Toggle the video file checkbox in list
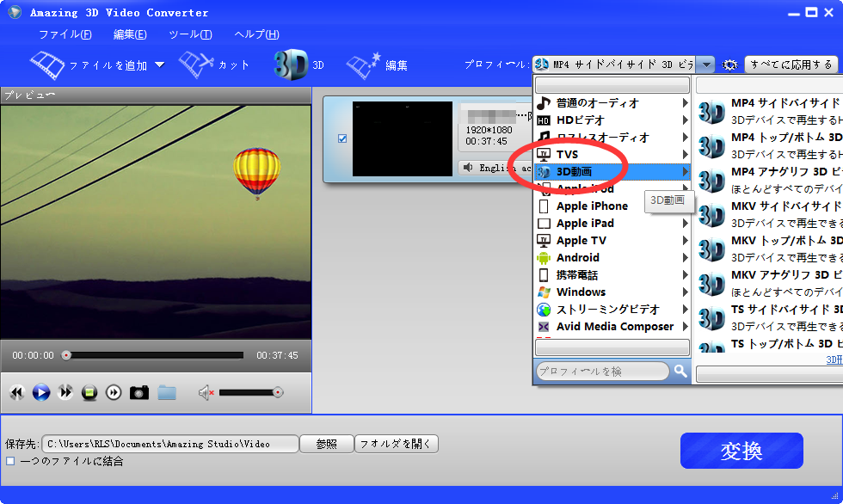 tap(342, 138)
